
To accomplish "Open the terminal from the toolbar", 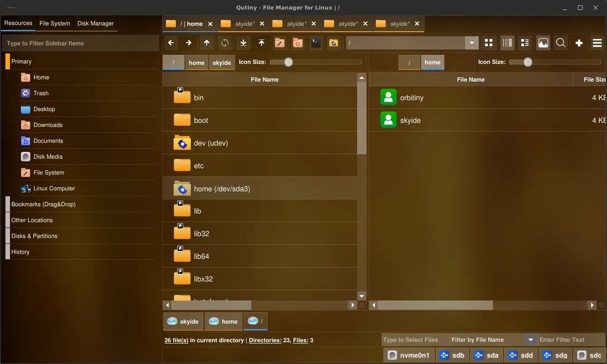I will coord(316,43).
